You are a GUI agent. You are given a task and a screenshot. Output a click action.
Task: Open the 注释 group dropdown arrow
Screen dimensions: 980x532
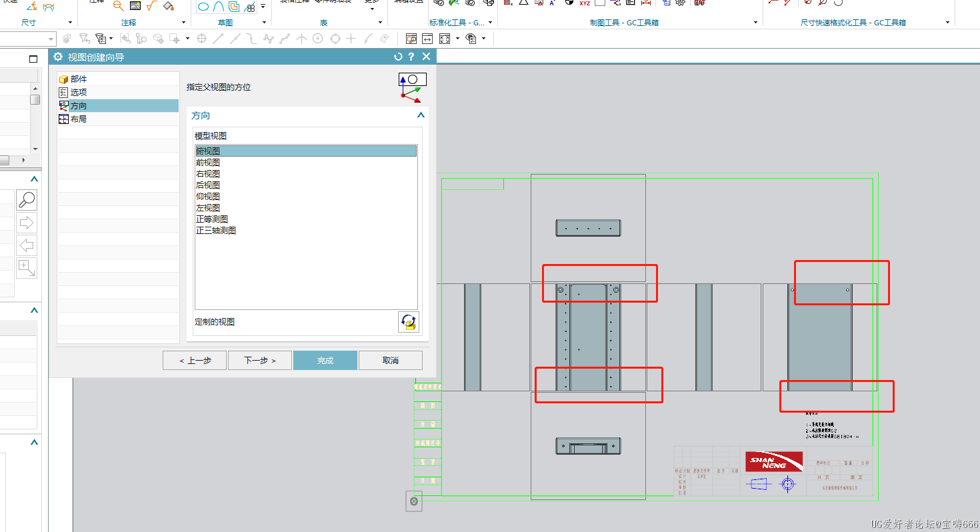182,23
